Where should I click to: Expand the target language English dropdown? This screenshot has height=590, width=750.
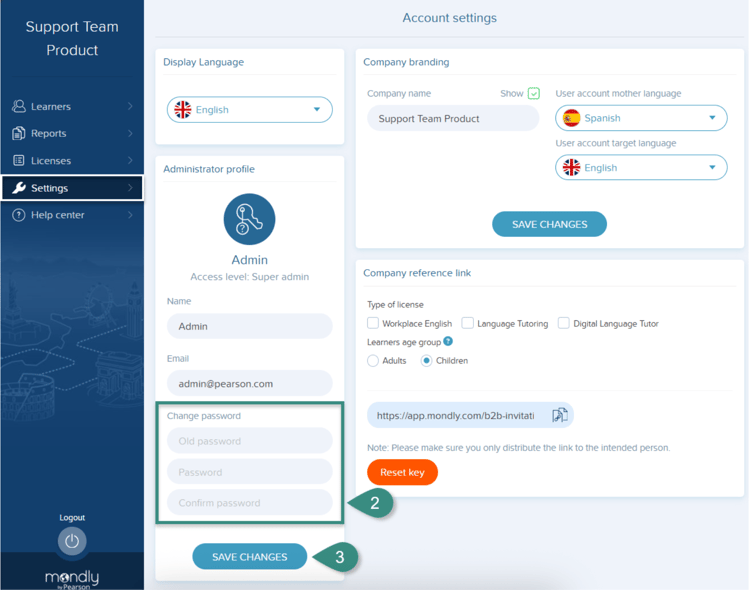coord(640,168)
